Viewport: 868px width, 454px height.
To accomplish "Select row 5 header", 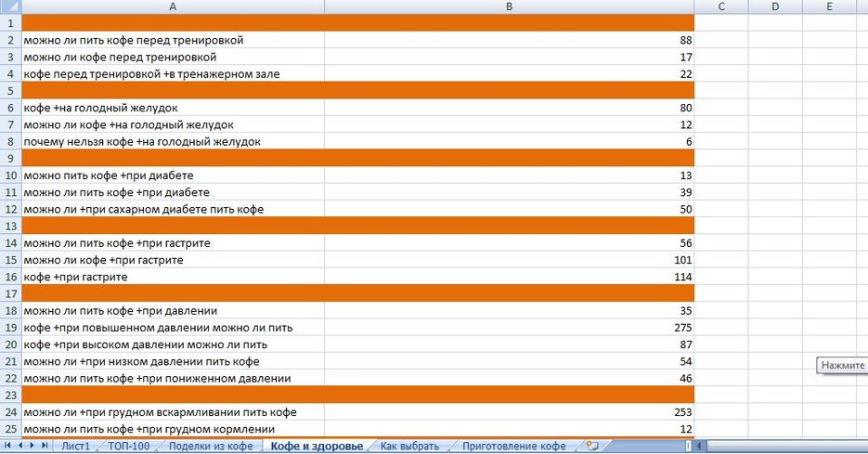I will [x=10, y=91].
